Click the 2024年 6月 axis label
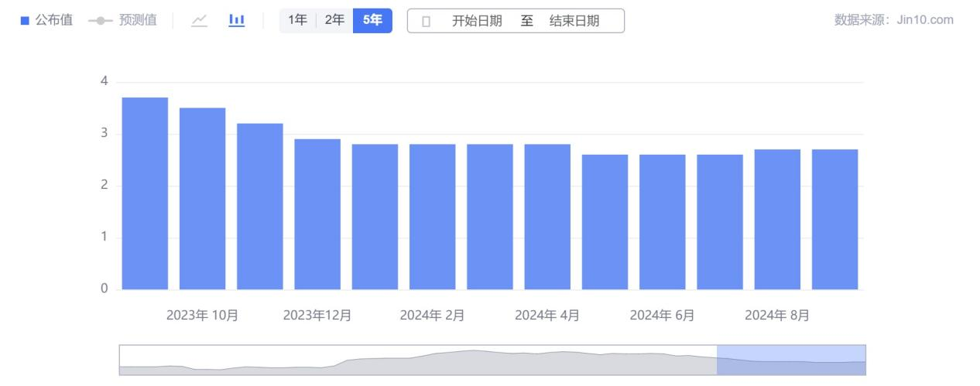 pyautogui.click(x=663, y=316)
